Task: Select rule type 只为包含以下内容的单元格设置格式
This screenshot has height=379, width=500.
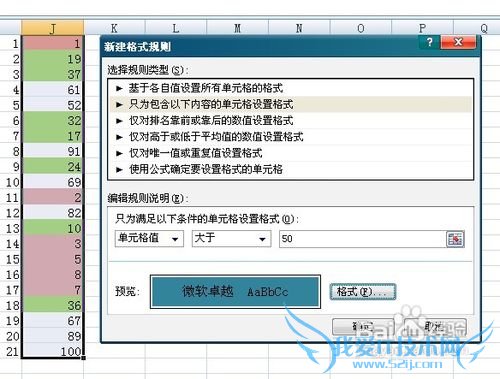Action: pos(290,104)
